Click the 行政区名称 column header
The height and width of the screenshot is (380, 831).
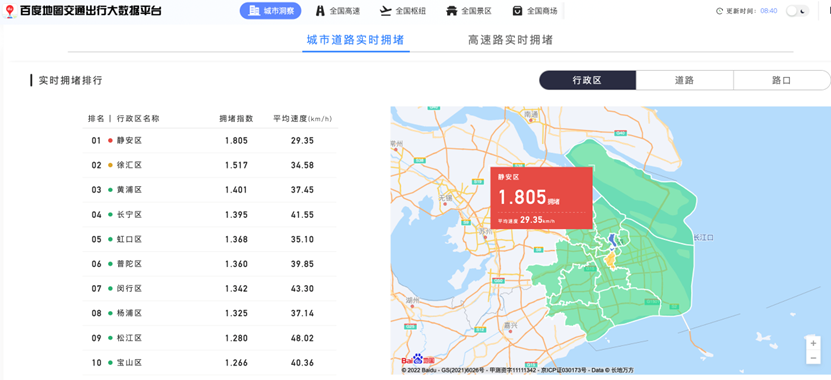click(x=138, y=119)
